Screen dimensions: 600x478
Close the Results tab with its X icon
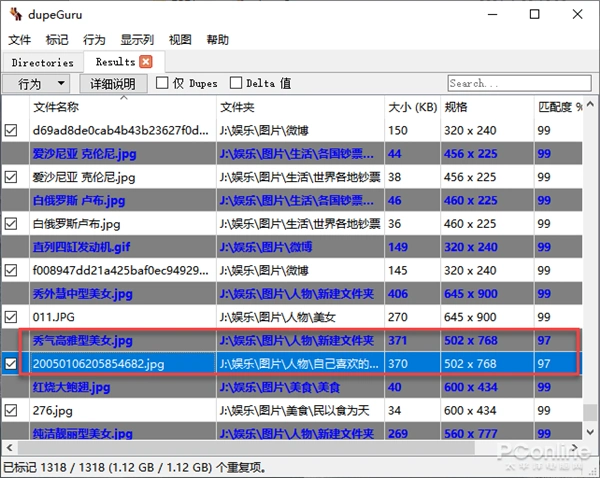[x=145, y=62]
